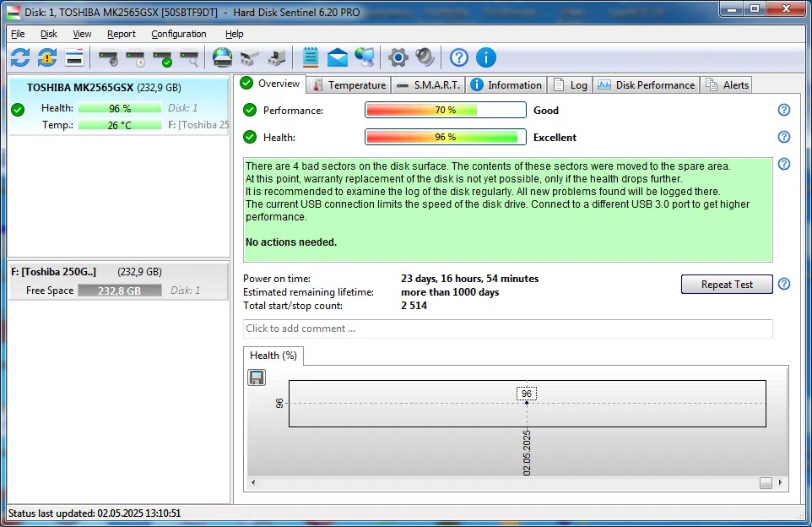Screen dimensions: 812x527
Task: Open the Disk menu
Action: (x=49, y=34)
